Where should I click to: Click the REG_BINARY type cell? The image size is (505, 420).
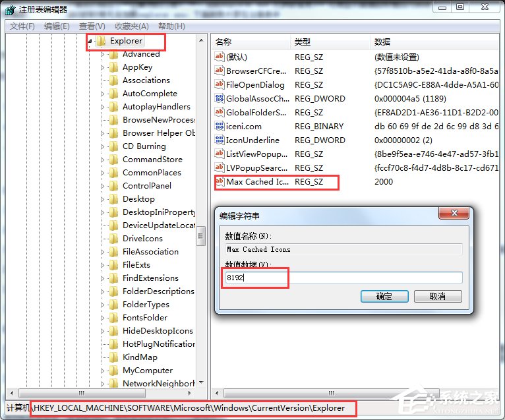coord(319,126)
